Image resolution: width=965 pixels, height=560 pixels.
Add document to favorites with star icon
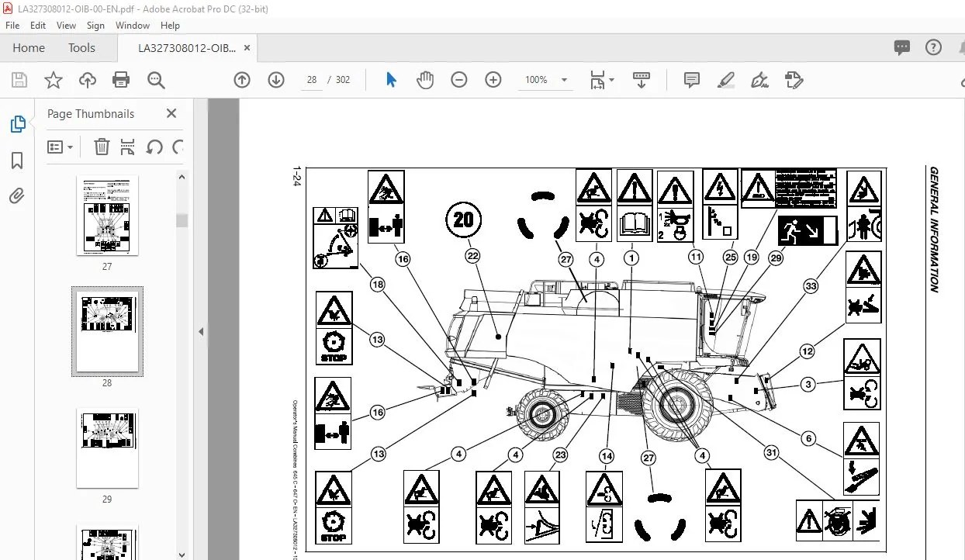click(x=53, y=80)
